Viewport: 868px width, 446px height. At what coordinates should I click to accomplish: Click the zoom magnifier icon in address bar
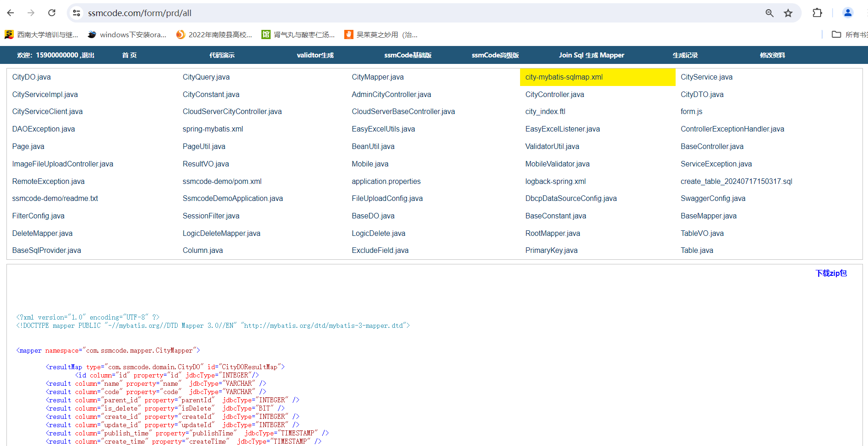click(770, 13)
